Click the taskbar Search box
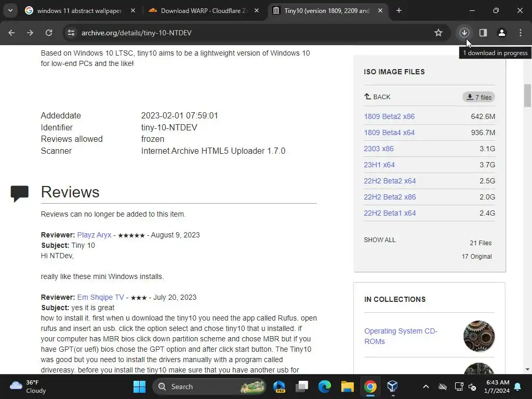532x399 pixels. tap(209, 387)
